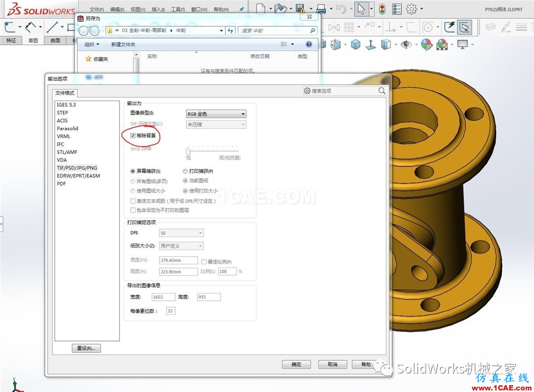Select the 当前图纸 radio button

click(185, 181)
